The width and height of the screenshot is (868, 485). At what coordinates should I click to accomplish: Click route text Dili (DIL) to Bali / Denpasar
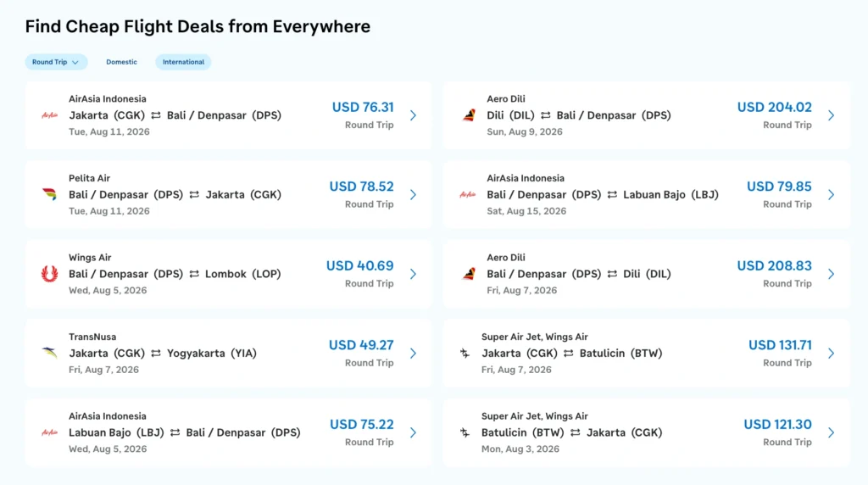[x=579, y=115]
